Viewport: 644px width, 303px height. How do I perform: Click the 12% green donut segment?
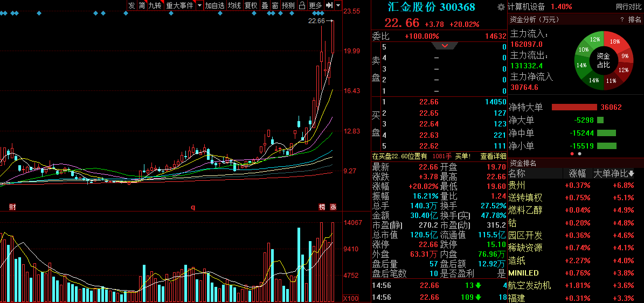[595, 39]
